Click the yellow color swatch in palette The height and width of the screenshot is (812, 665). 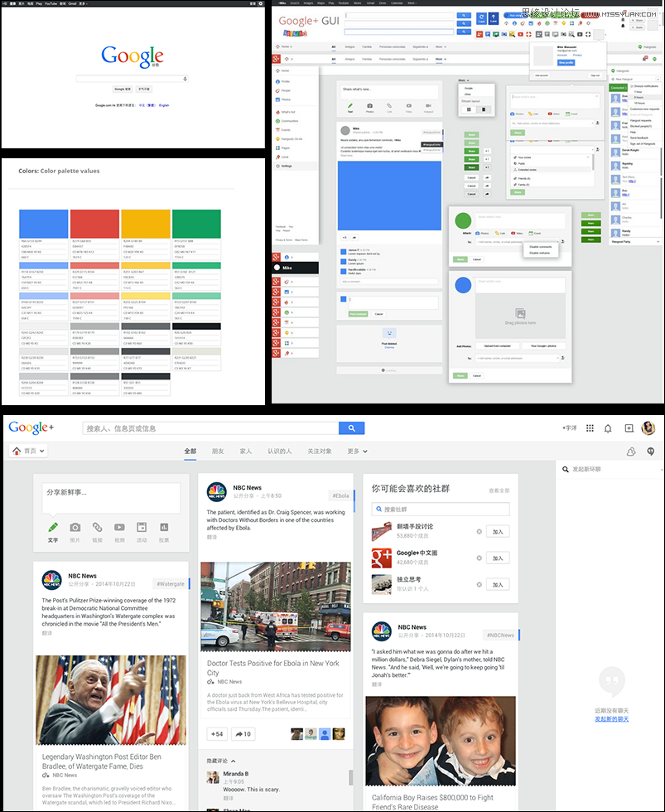(x=146, y=224)
